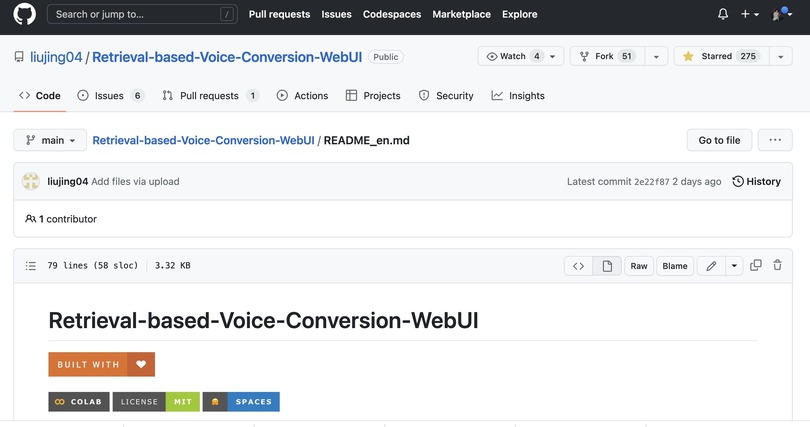The height and width of the screenshot is (427, 810).
Task: Click the Go to file button
Action: click(719, 140)
